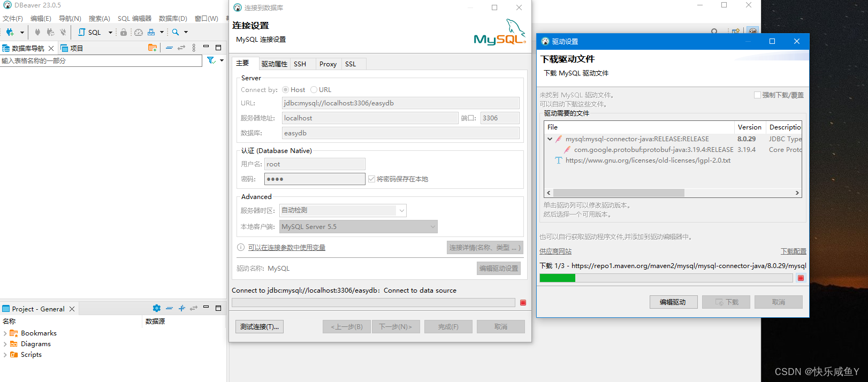Switch to the Proxy tab
868x382 pixels.
(328, 64)
